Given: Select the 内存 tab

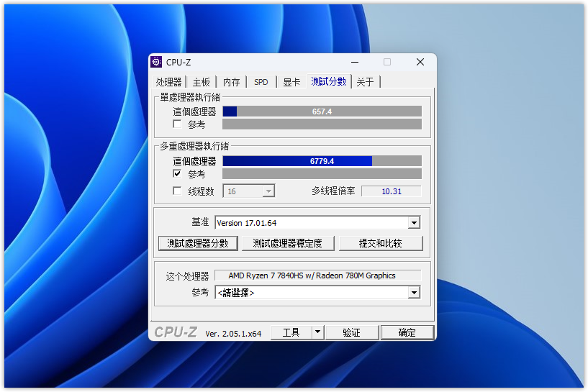Looking at the screenshot, I should pos(231,82).
